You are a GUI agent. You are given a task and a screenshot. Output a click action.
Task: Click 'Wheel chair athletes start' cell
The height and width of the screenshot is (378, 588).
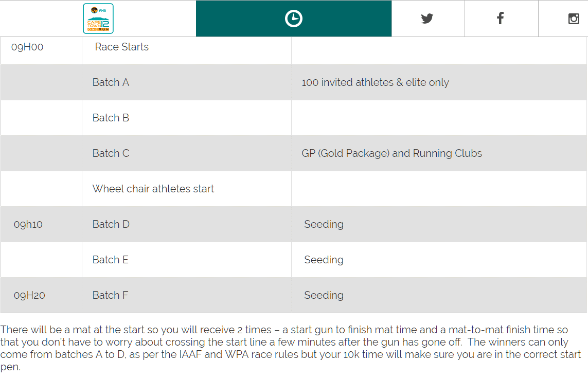pos(153,189)
